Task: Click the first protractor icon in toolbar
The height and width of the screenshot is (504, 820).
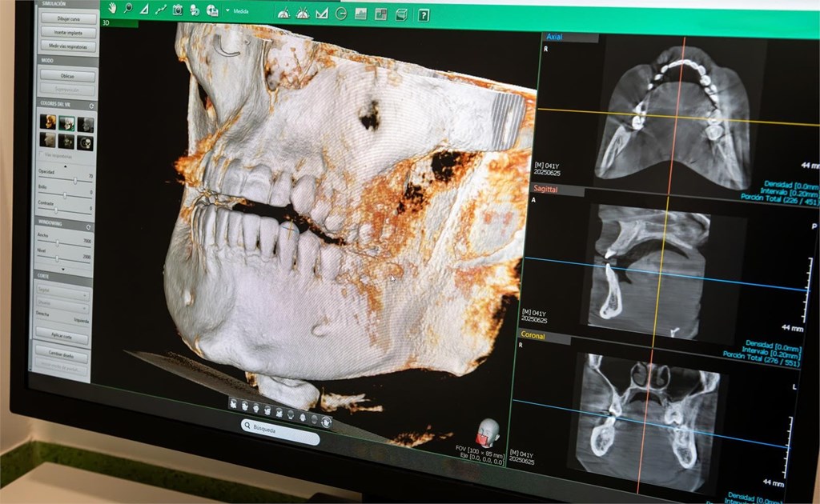Action: tap(283, 13)
